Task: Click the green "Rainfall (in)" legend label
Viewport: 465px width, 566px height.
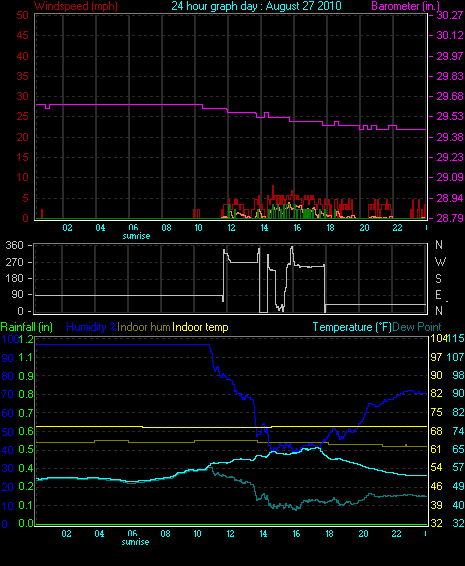Action: (x=27, y=327)
